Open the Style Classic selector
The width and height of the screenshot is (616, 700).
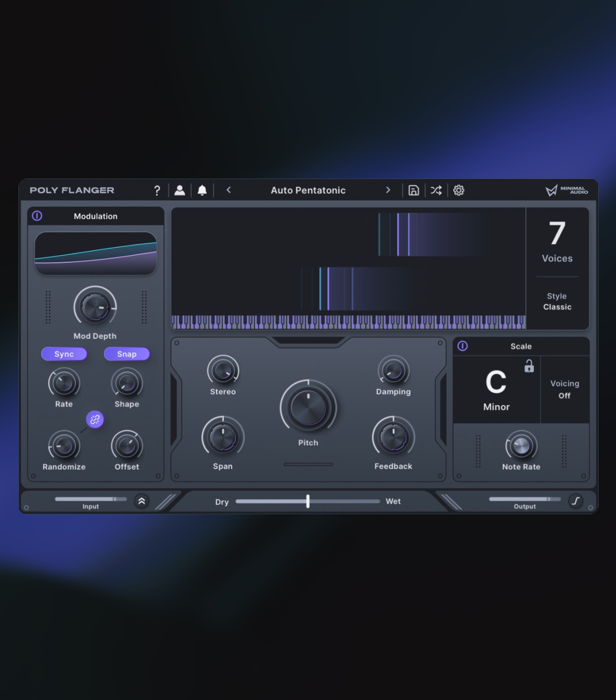[557, 302]
